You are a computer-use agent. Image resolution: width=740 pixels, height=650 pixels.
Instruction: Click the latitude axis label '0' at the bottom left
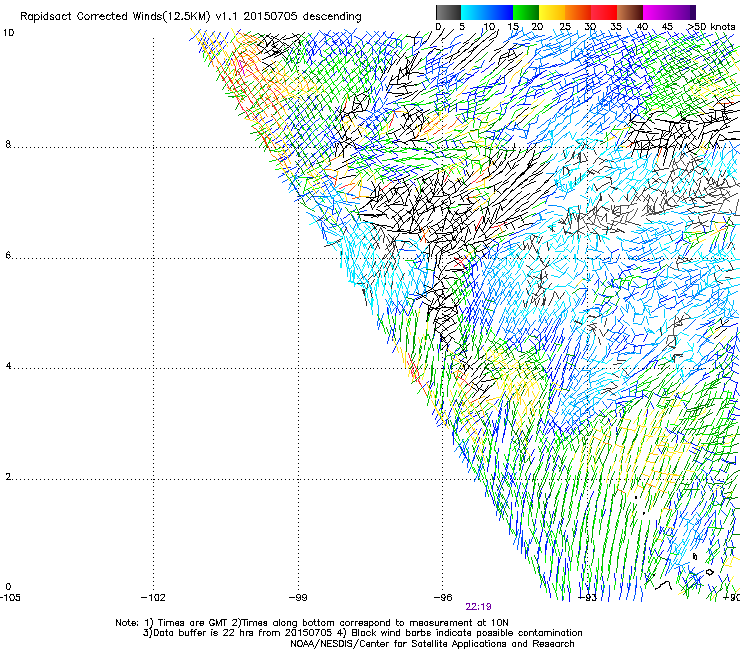pos(8,587)
